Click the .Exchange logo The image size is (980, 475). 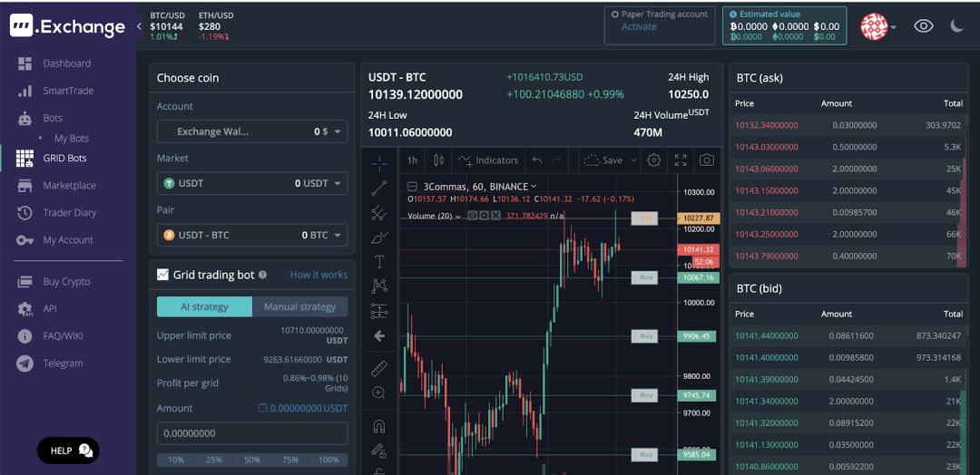pos(67,26)
